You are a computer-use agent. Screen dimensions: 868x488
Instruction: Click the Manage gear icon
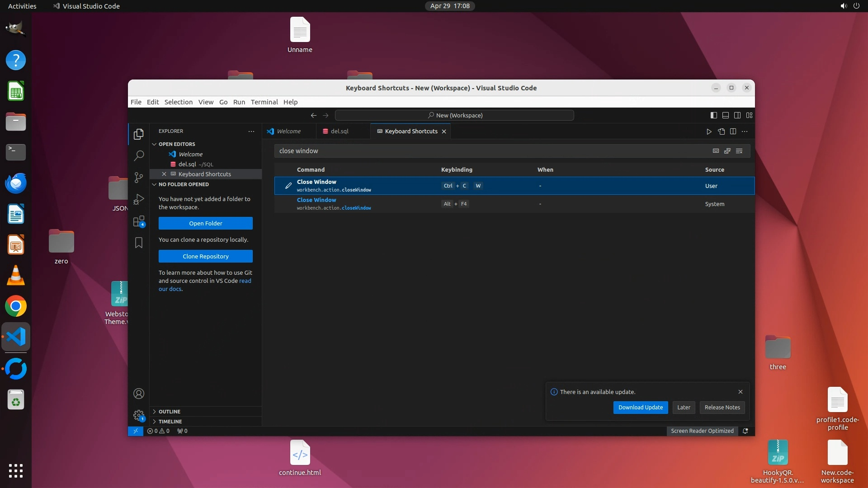139,415
